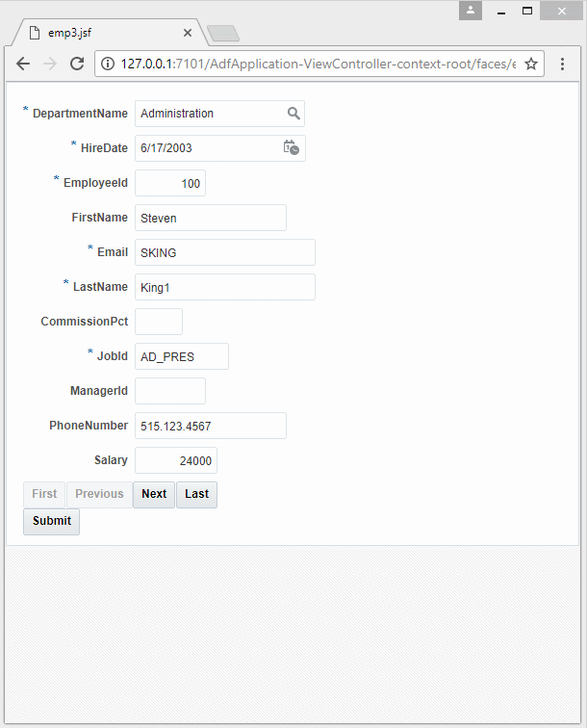
Task: Jump to the Last employee record
Action: (x=196, y=494)
